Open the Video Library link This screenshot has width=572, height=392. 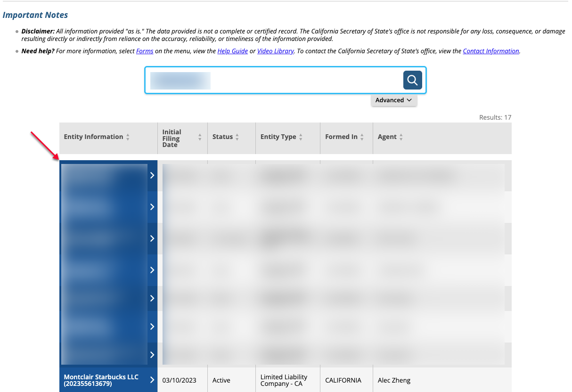pyautogui.click(x=276, y=51)
